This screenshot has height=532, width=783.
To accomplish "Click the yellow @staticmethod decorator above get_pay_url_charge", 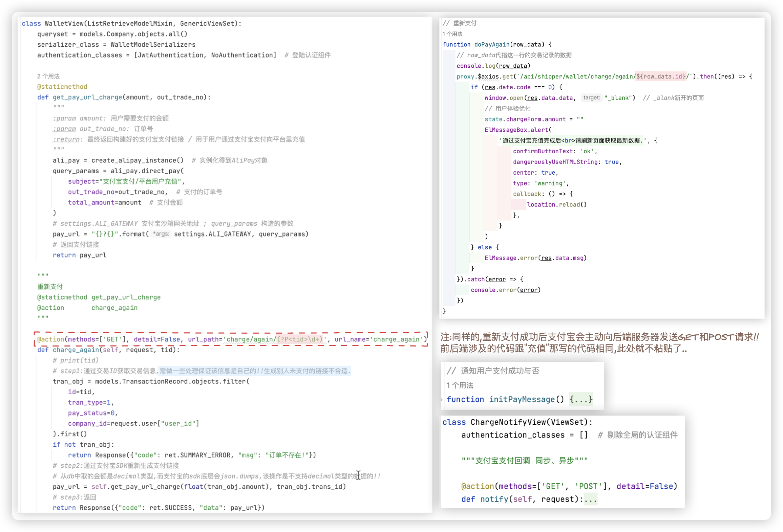I will pyautogui.click(x=62, y=87).
